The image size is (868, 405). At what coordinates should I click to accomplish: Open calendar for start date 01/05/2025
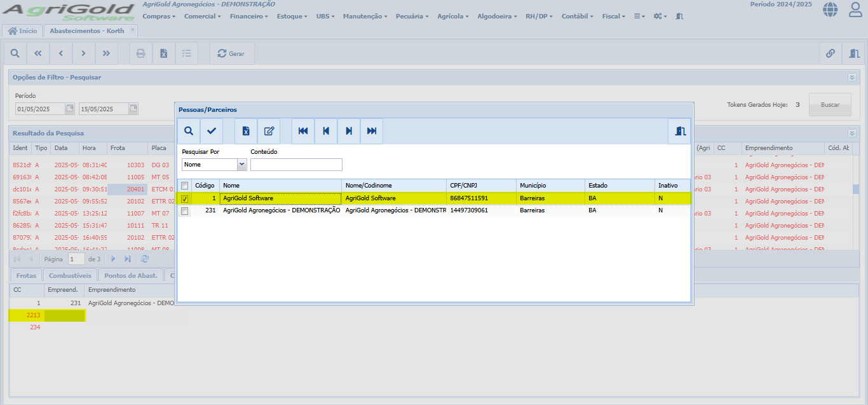(70, 109)
